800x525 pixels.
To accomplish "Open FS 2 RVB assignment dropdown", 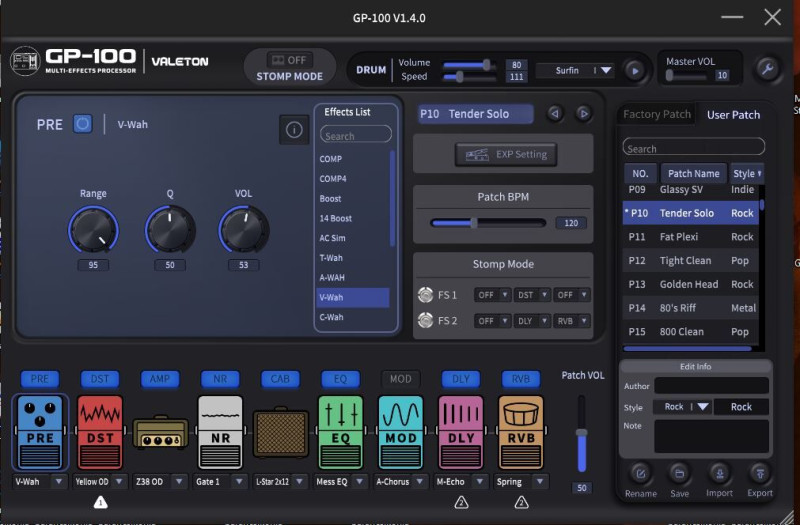I will (572, 321).
